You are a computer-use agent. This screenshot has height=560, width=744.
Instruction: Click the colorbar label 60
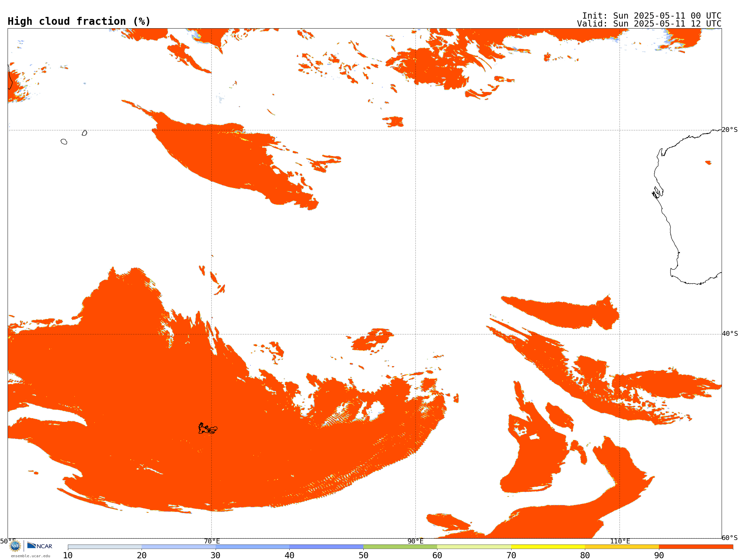[x=437, y=556]
